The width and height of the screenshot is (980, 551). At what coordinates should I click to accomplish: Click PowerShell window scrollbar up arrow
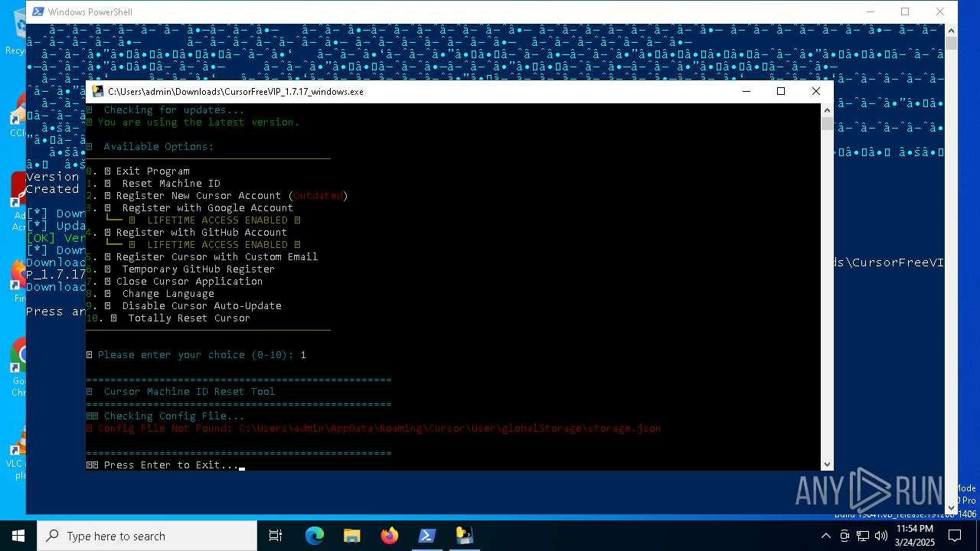951,31
